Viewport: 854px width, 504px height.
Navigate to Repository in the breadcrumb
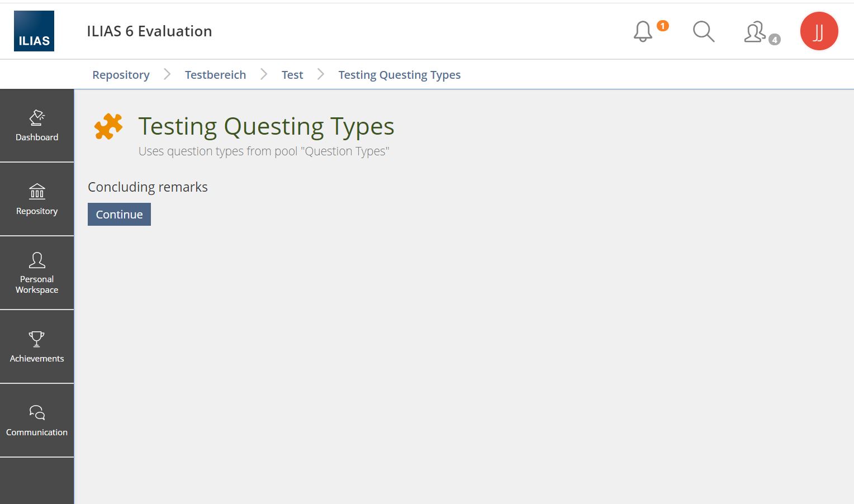(121, 75)
